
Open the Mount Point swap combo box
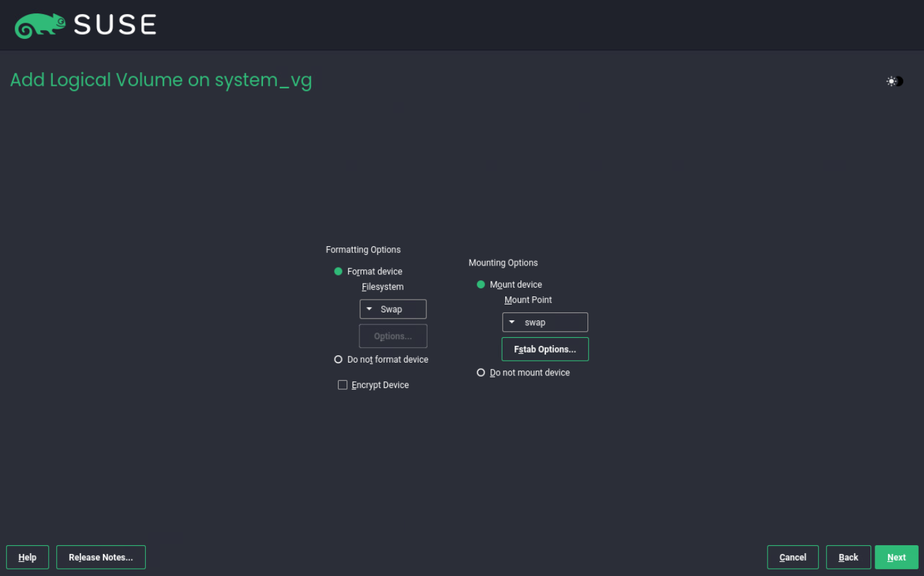pos(545,322)
